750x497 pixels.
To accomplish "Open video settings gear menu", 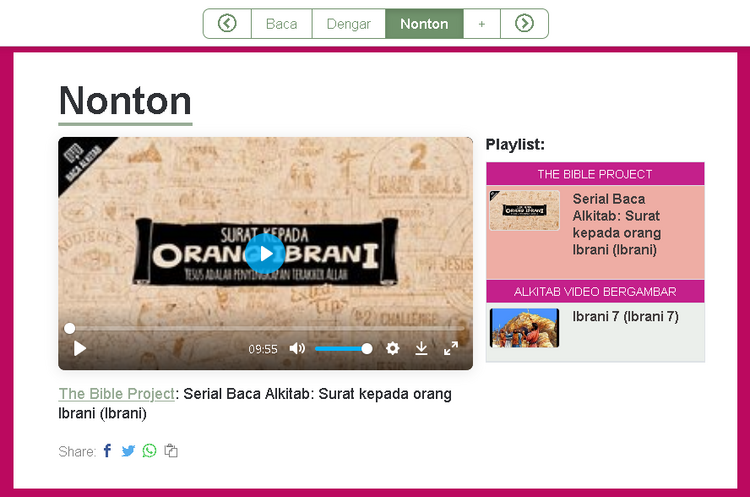I will [x=393, y=348].
